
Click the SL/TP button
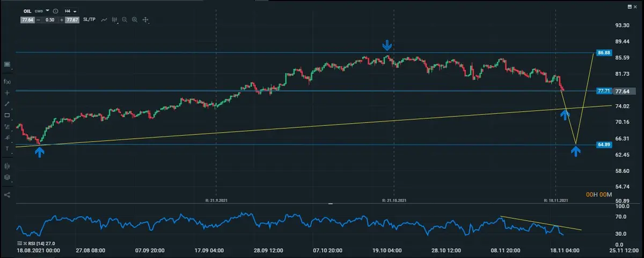[89, 20]
